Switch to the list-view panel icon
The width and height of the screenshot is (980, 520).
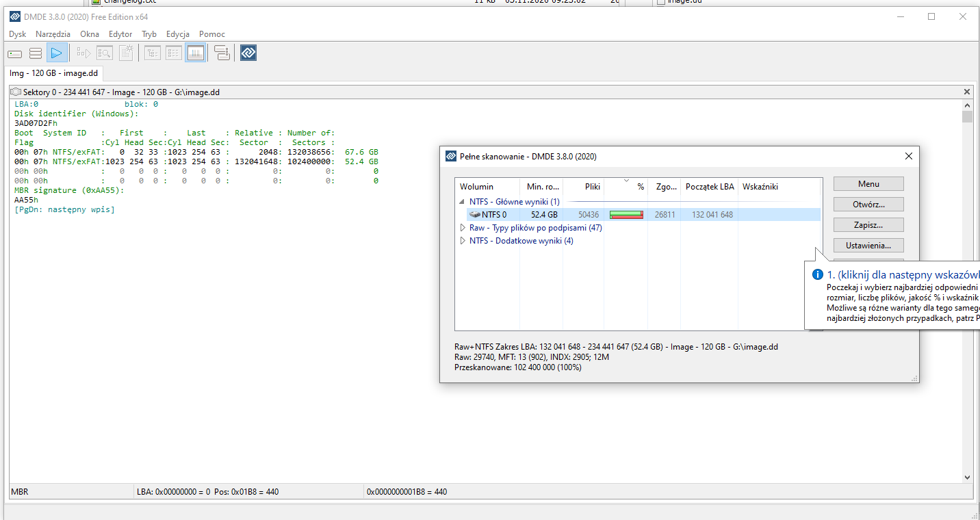(174, 53)
